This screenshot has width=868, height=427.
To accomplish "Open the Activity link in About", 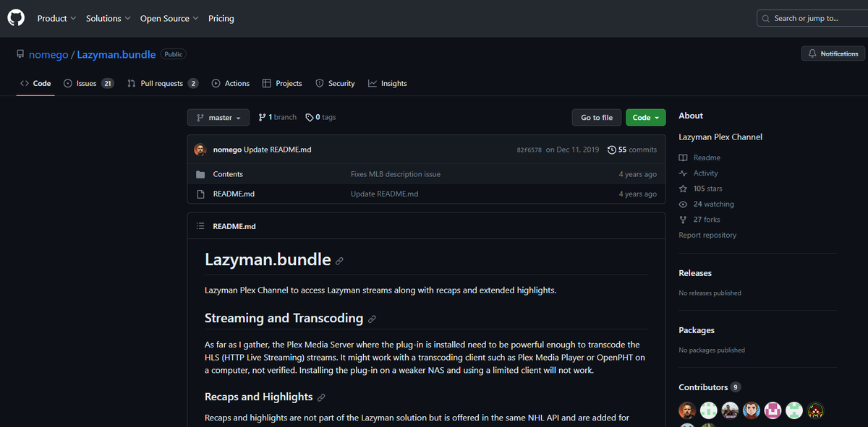I will [x=699, y=173].
